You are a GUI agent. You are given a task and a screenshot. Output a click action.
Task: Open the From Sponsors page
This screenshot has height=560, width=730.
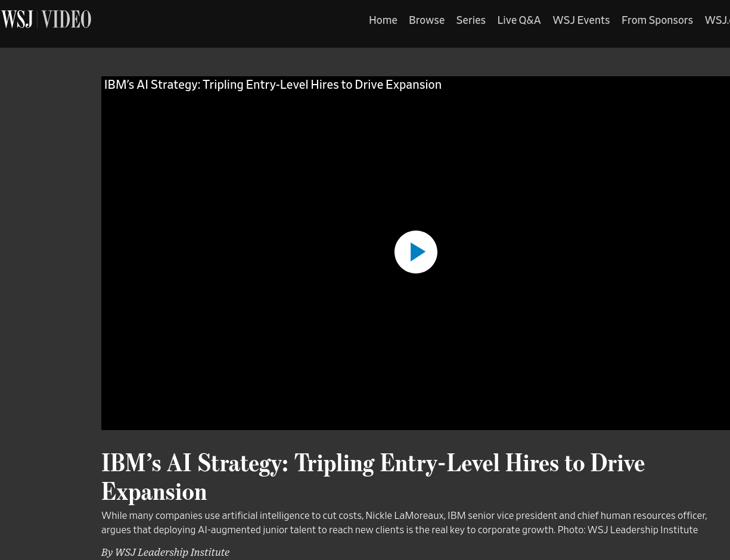(x=657, y=20)
